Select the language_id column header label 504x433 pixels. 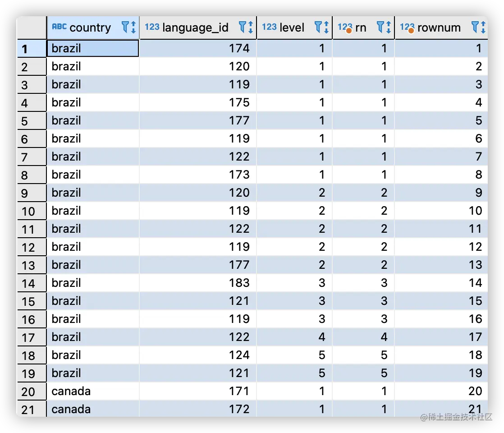coord(196,28)
